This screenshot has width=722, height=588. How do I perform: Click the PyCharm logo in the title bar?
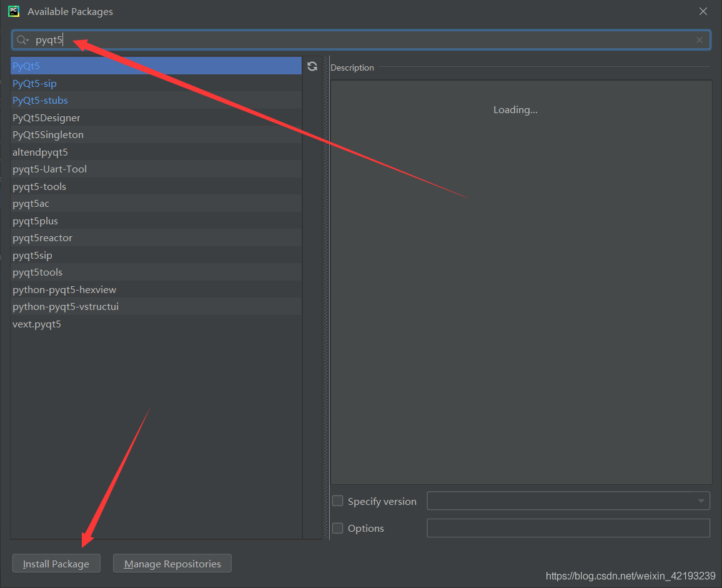[x=14, y=11]
